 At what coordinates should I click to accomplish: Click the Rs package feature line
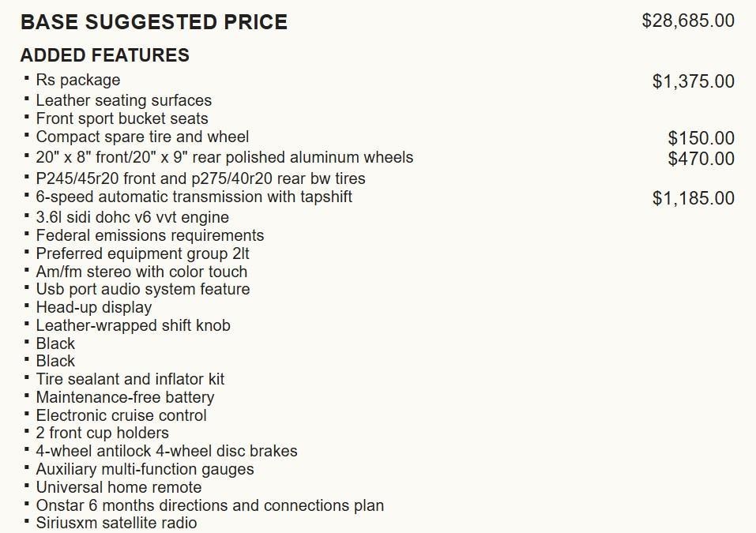78,80
